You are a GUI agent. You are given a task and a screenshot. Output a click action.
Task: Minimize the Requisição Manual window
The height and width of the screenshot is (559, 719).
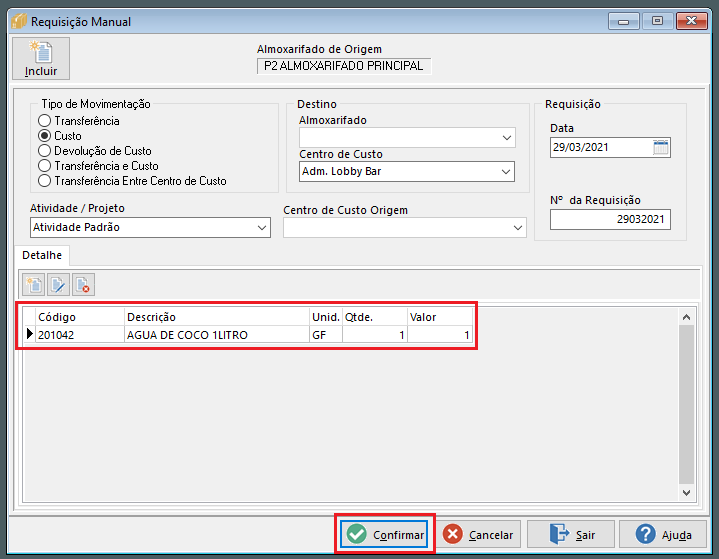pos(623,22)
